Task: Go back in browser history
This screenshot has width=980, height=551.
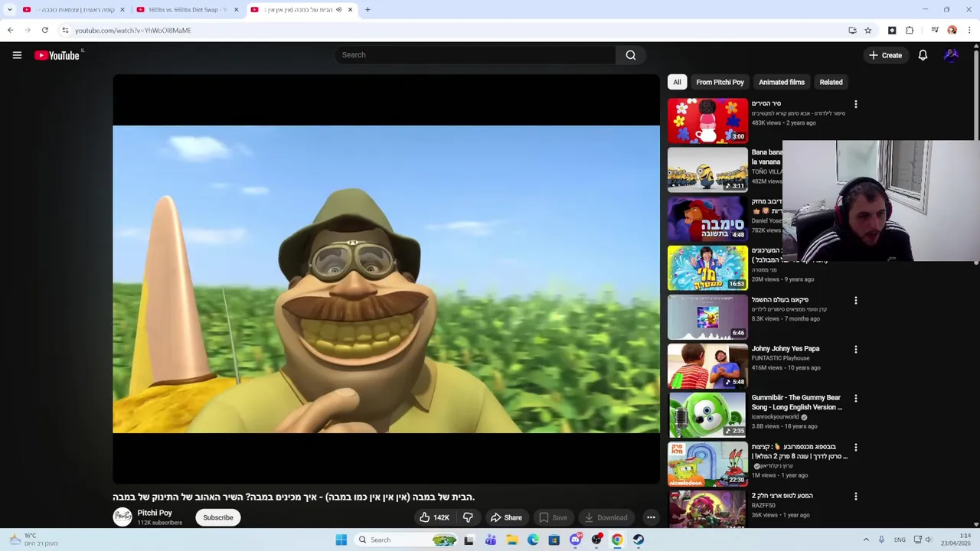Action: coord(10,31)
